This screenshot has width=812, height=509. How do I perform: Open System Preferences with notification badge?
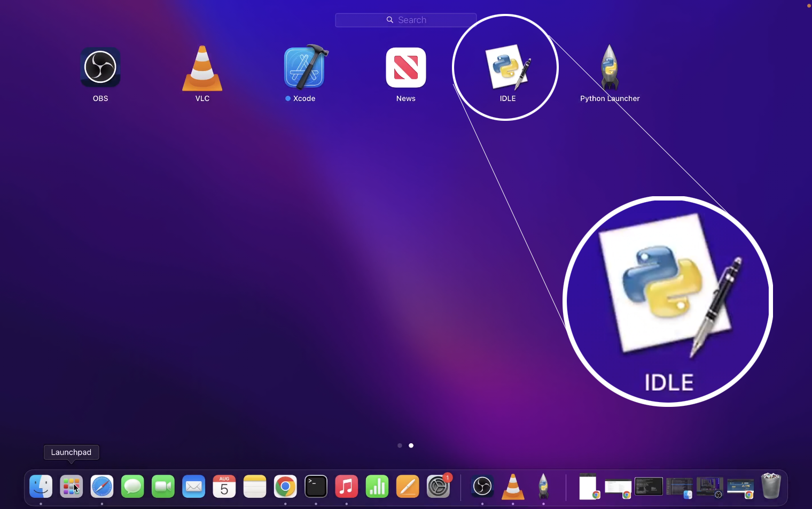pos(438,487)
